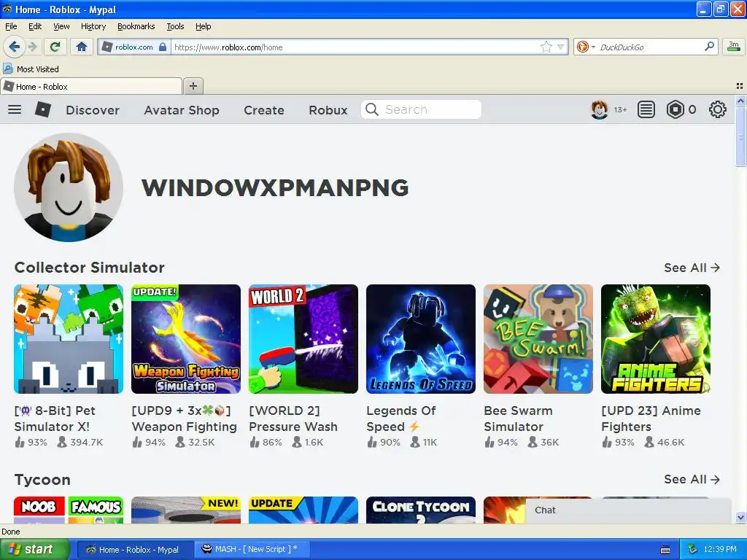Open the Clone Tycoon thumbnail

pos(421,510)
